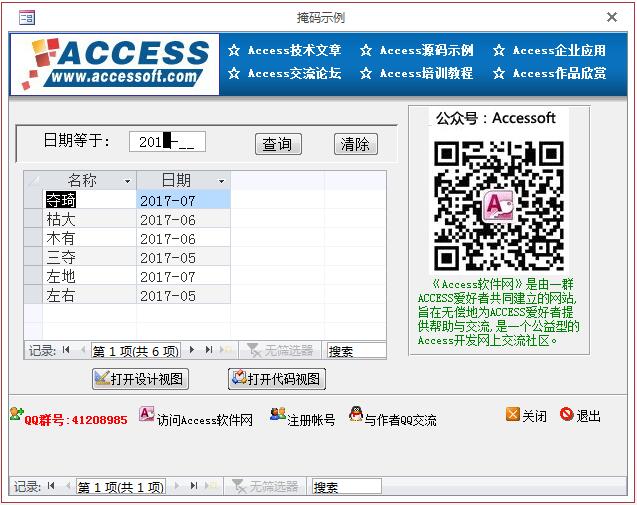Click the 查询 button
The width and height of the screenshot is (637, 505).
pos(278,144)
